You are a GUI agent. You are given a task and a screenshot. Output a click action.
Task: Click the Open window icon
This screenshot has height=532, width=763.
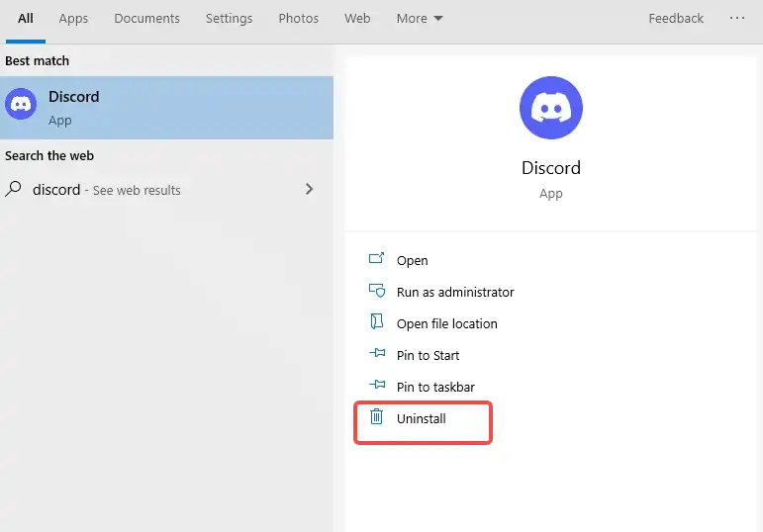[377, 258]
